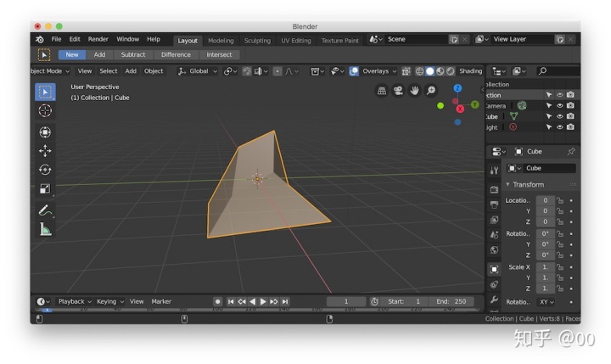Open the Object Mode dropdown
Screen dimensions: 611x364
coord(51,71)
